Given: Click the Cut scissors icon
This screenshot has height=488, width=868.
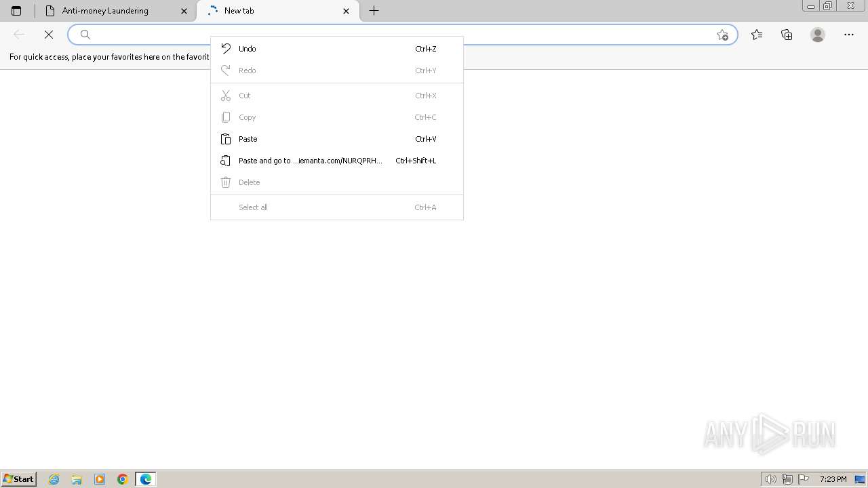Looking at the screenshot, I should (x=226, y=96).
